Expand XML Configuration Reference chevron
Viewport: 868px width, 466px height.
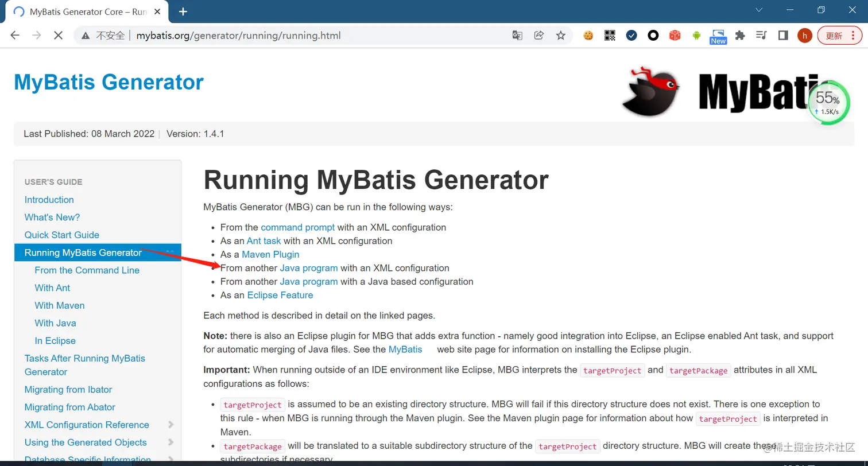pos(170,425)
